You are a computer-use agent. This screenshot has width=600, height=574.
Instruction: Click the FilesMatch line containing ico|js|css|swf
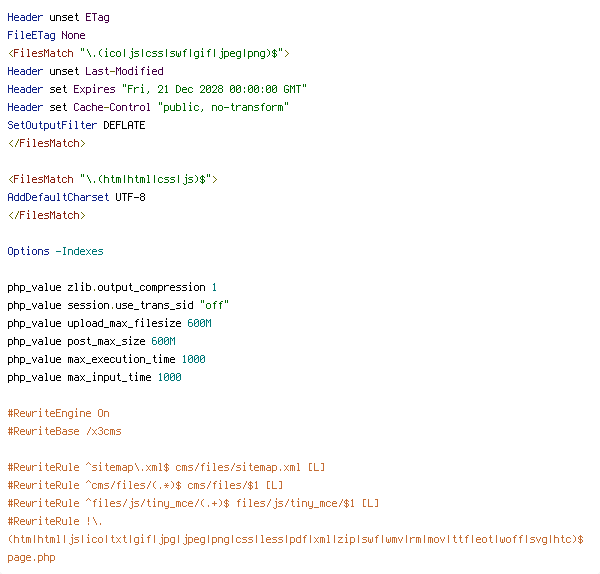tap(148, 54)
